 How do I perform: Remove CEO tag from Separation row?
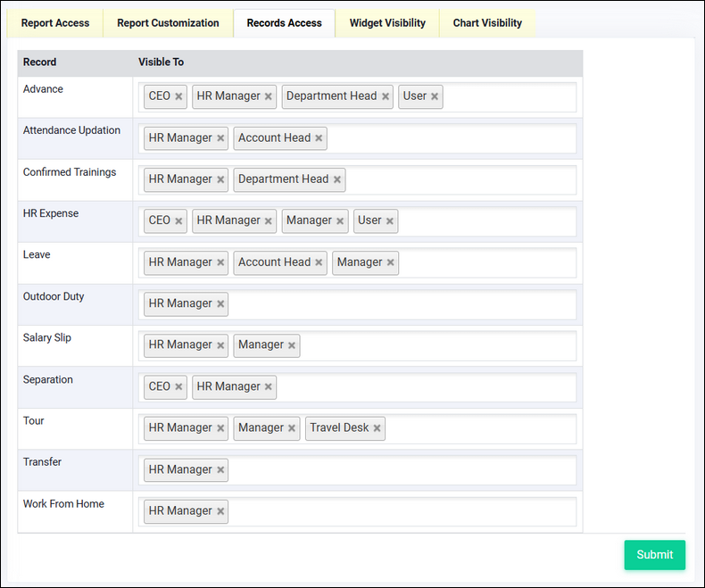coord(178,387)
